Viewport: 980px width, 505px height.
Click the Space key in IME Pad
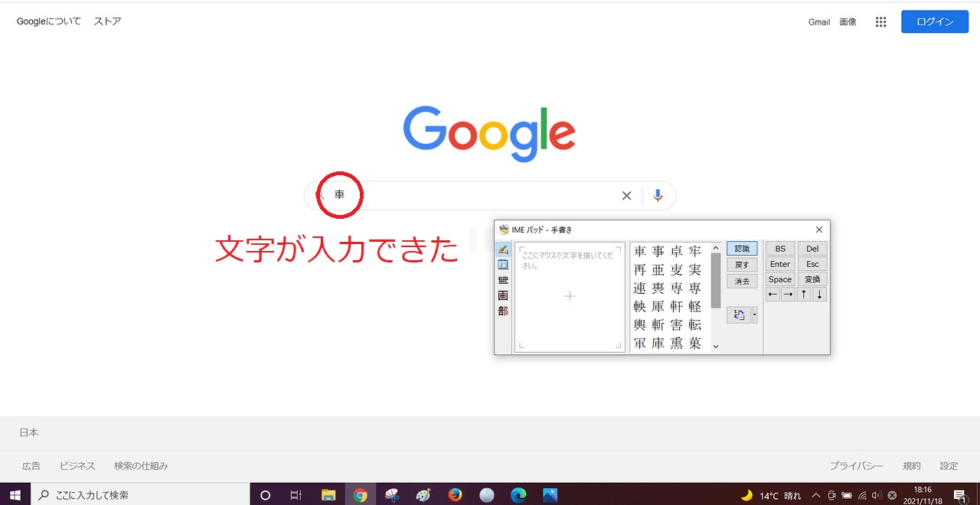[x=780, y=279]
